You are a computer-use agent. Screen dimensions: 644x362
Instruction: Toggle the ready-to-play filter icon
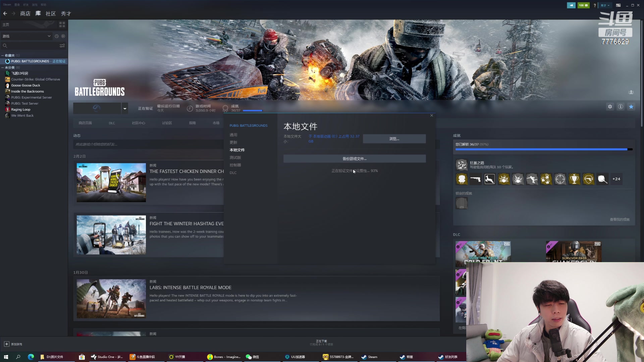tap(63, 36)
